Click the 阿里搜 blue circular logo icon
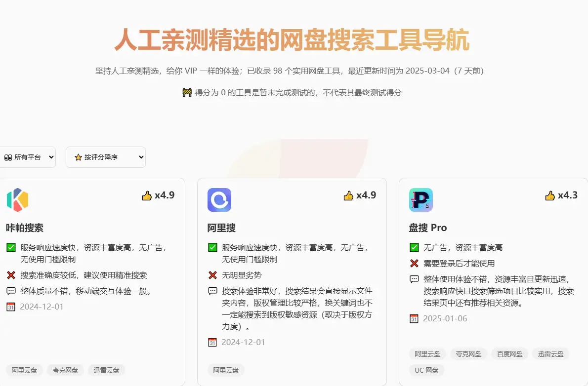The image size is (588, 386). (219, 200)
